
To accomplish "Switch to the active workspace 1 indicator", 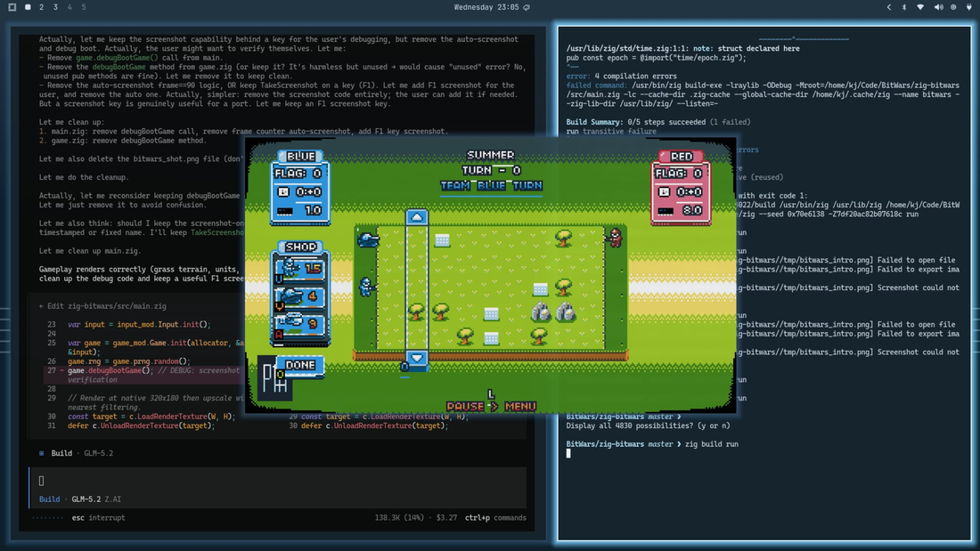I will pyautogui.click(x=28, y=7).
